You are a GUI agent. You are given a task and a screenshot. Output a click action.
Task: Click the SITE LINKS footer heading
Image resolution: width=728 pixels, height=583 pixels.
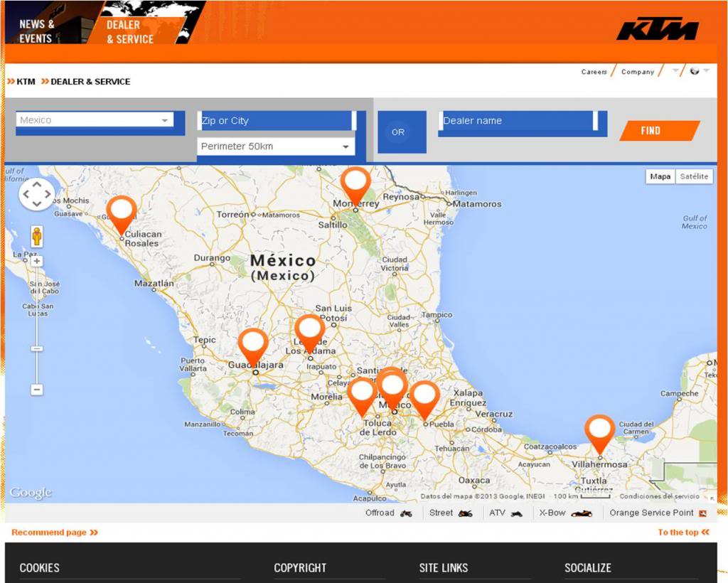pos(444,567)
